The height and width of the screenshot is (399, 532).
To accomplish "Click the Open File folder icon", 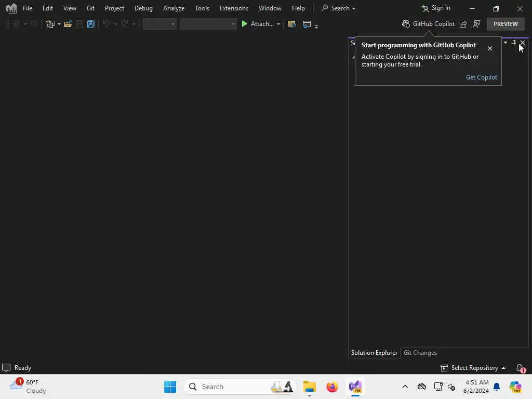I will [x=68, y=24].
